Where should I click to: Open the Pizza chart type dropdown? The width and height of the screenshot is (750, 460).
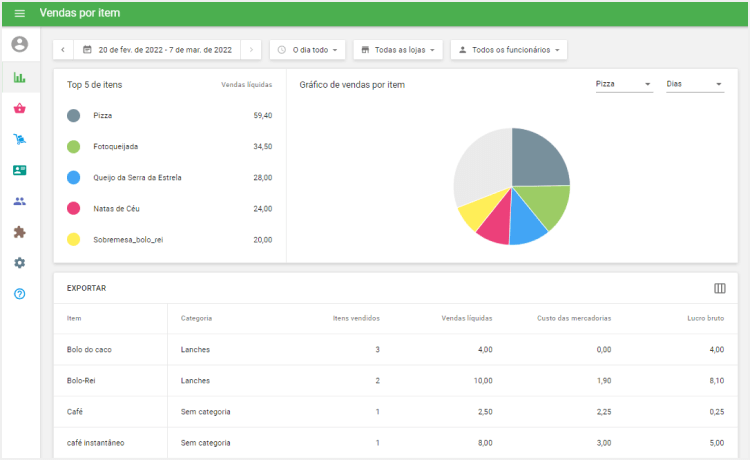tap(623, 84)
